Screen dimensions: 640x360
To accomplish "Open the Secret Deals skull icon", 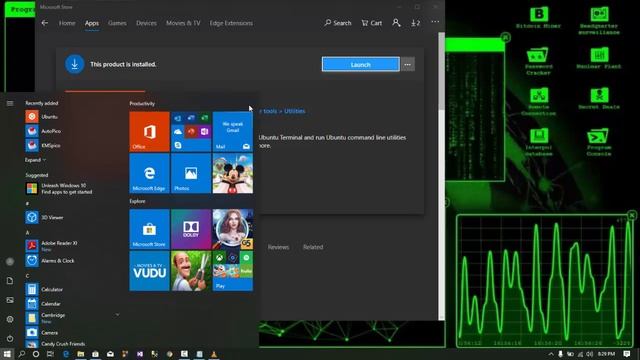I will (599, 99).
